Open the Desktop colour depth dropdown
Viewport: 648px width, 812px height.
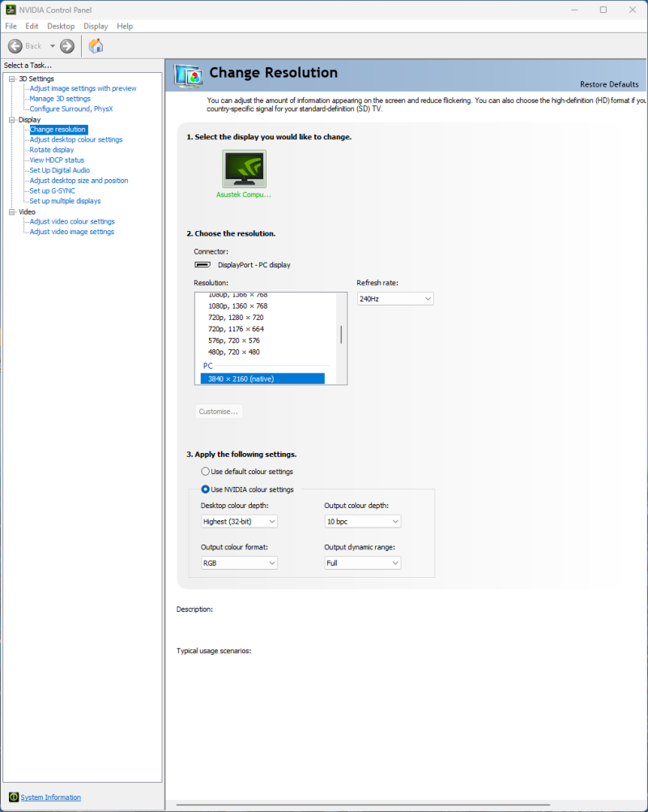(239, 522)
